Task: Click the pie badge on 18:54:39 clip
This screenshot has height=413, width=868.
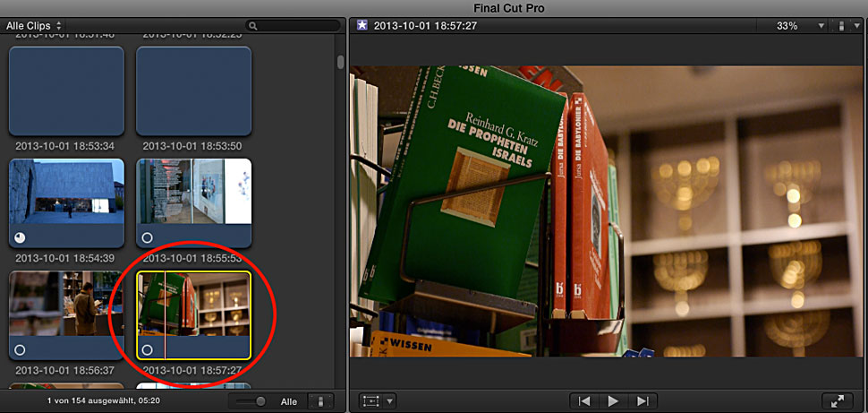Action: (21, 237)
